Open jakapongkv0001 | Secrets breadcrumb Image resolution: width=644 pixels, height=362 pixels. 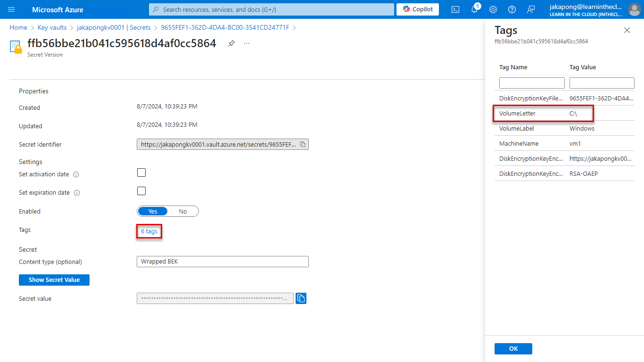click(x=114, y=28)
